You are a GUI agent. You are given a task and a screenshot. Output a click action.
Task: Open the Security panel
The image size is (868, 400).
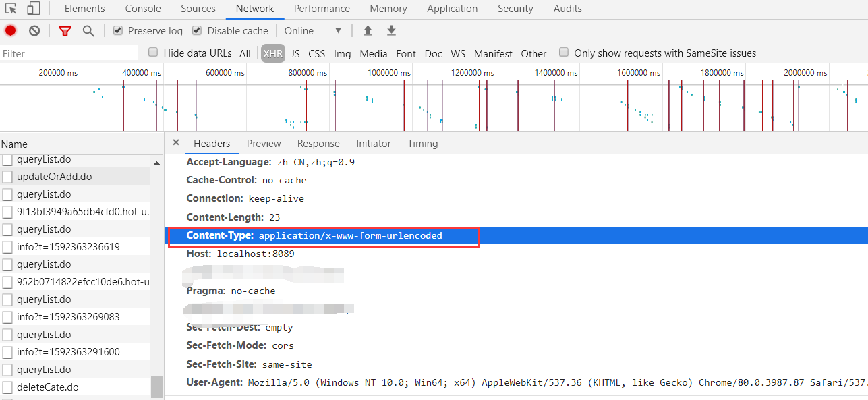click(x=515, y=9)
